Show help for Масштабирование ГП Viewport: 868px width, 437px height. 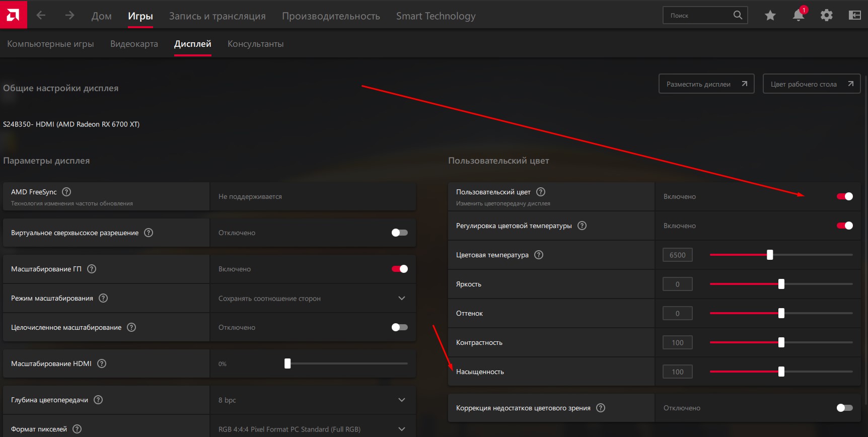92,269
